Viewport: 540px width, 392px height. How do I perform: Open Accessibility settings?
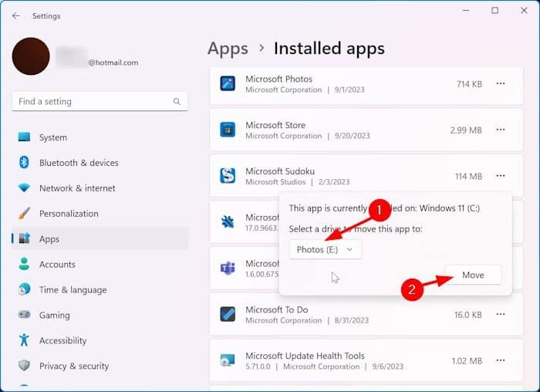click(x=100, y=340)
